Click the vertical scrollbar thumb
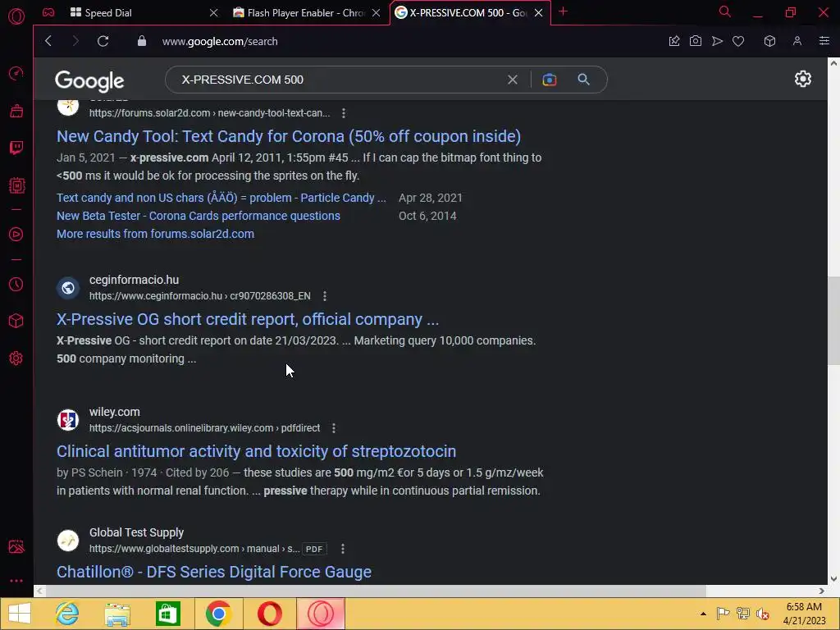840x630 pixels. click(x=833, y=321)
